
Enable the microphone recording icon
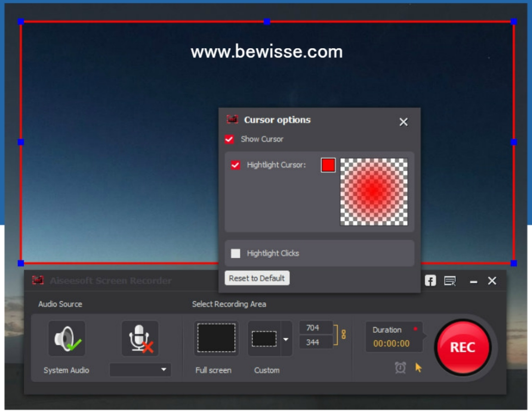[140, 338]
